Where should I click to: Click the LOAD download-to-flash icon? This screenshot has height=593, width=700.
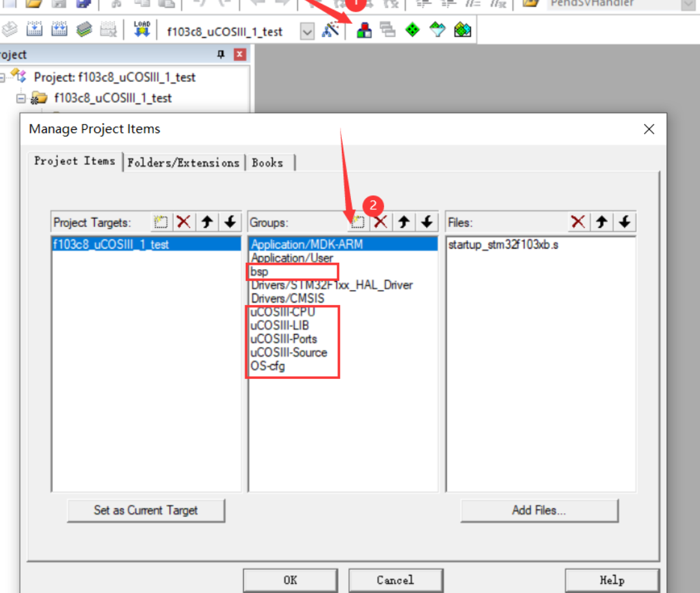click(x=142, y=29)
